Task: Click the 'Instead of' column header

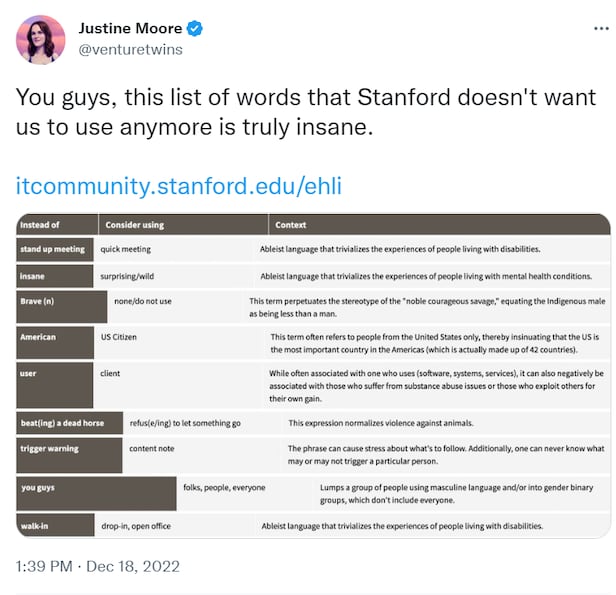Action: click(41, 225)
